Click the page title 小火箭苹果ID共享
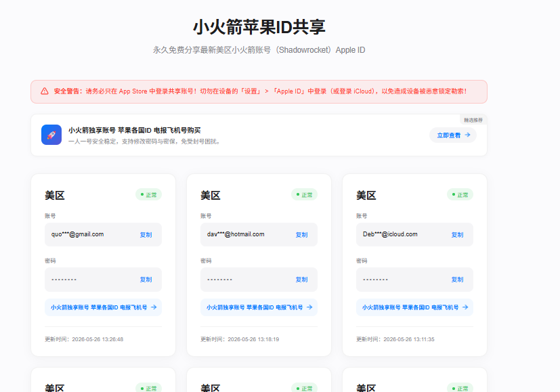The height and width of the screenshot is (392, 560). (x=259, y=27)
